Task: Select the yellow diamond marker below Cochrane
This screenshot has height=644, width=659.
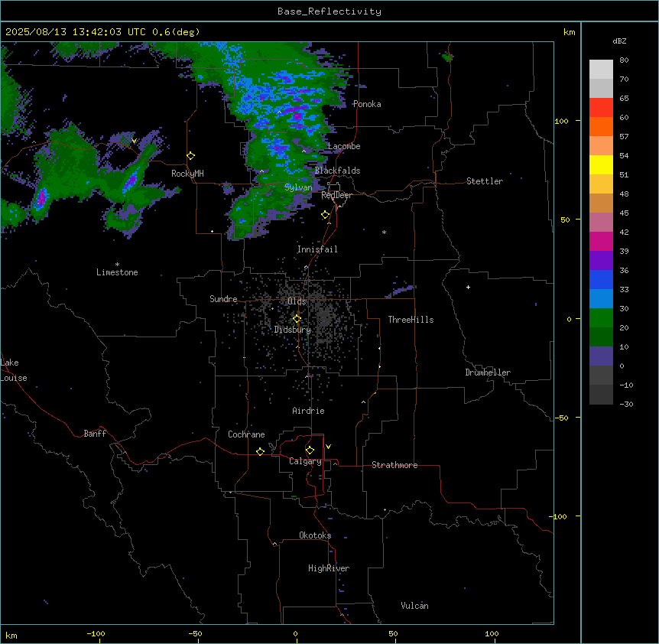Action: coord(261,451)
